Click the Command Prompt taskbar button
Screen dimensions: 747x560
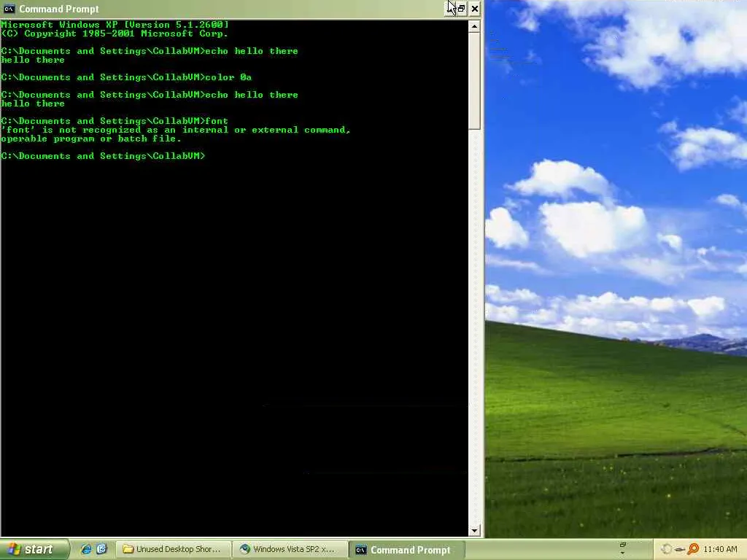pyautogui.click(x=406, y=550)
